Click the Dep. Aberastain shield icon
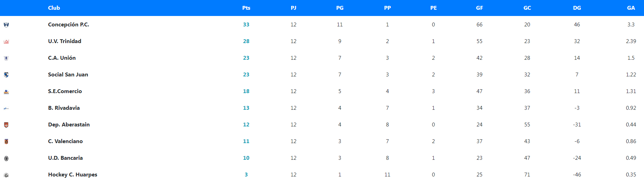 click(x=6, y=125)
